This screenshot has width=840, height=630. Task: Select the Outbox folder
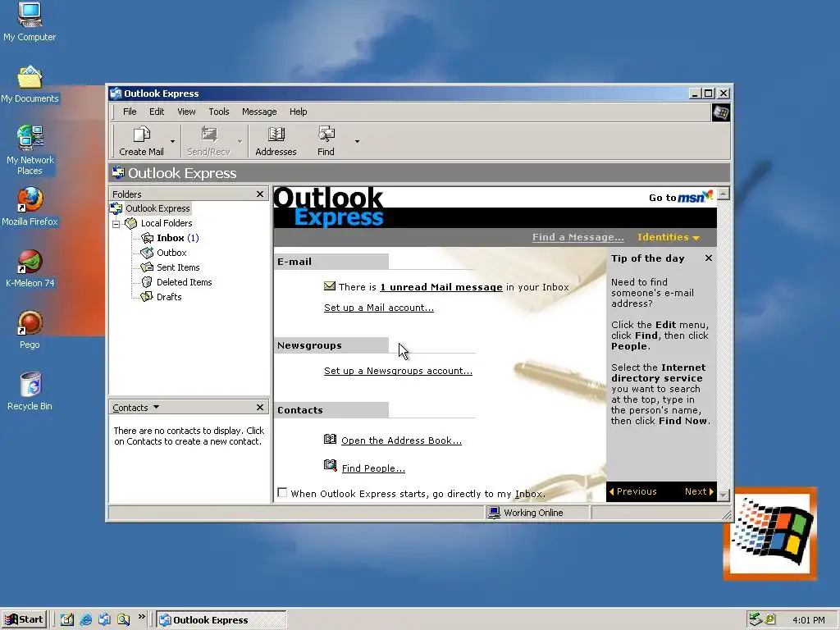tap(171, 253)
